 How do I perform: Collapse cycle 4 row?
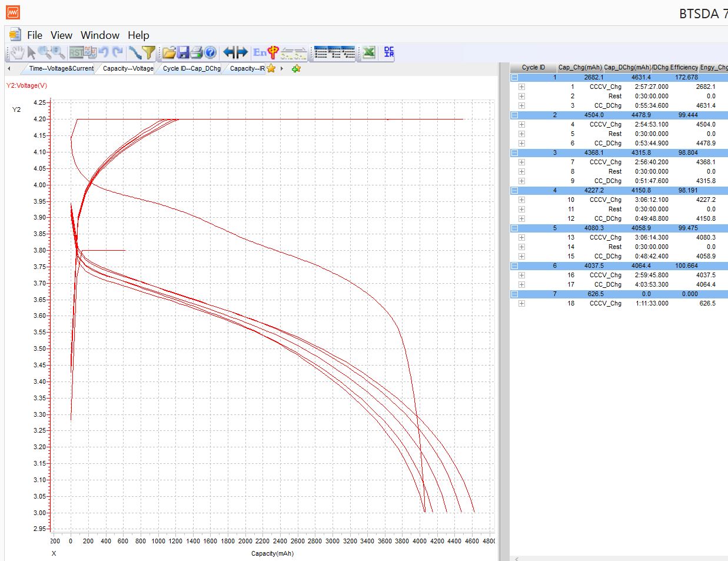point(514,190)
